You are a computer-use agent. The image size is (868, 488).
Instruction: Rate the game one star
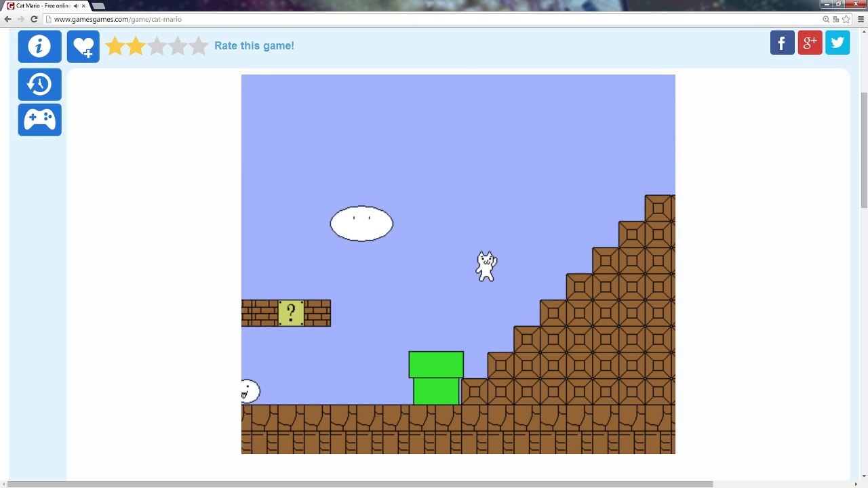point(115,46)
